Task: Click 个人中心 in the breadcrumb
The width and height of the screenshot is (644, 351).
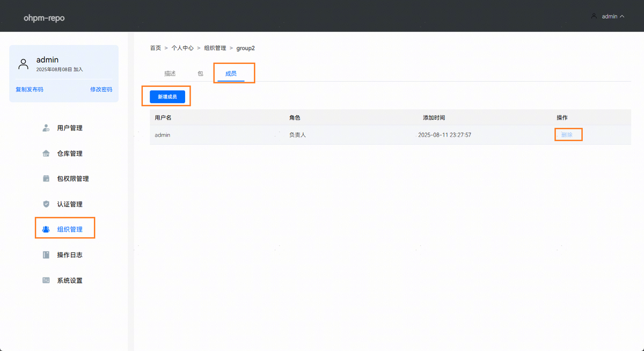Action: click(182, 48)
